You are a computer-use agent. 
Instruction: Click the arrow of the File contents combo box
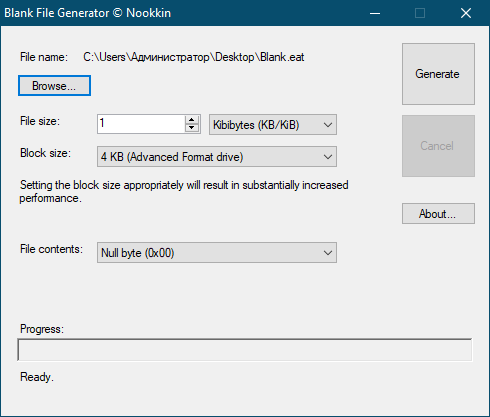328,253
